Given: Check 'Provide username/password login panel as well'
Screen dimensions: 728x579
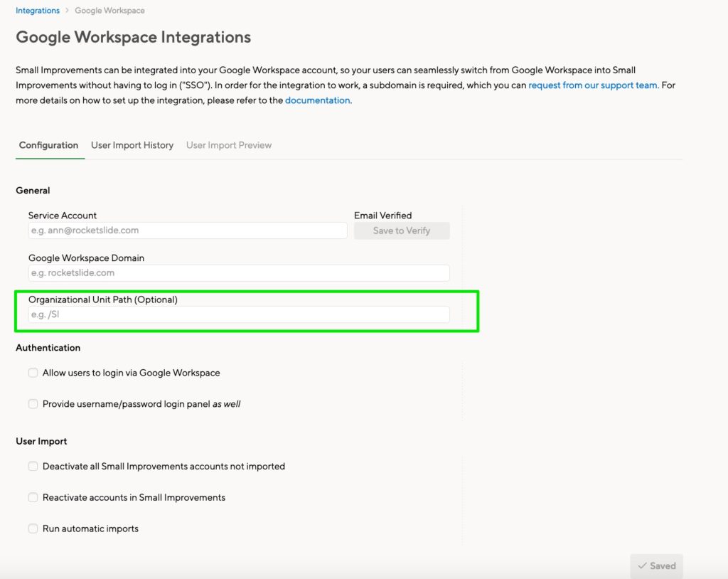Looking at the screenshot, I should [x=33, y=404].
